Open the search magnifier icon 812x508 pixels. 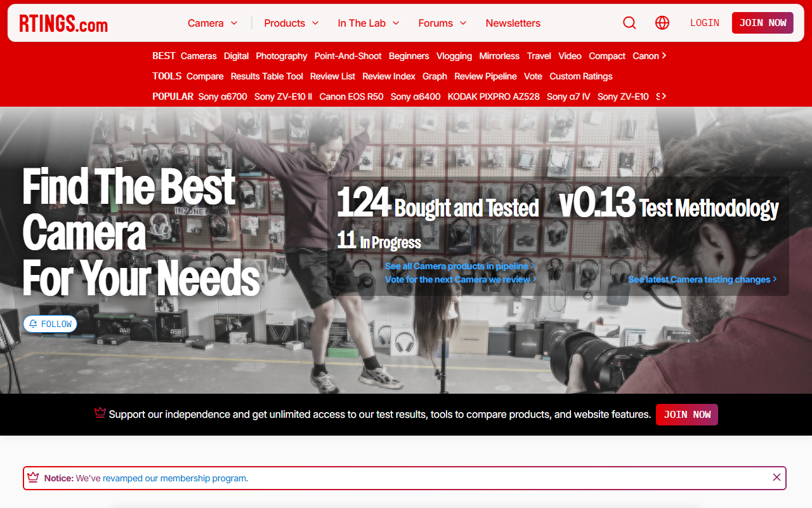pos(629,23)
